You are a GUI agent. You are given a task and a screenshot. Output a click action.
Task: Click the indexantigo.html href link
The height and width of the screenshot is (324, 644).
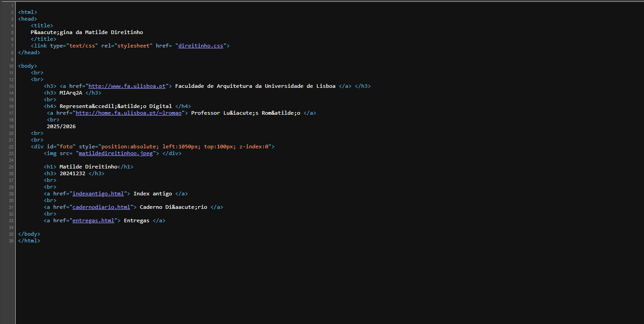pos(98,194)
